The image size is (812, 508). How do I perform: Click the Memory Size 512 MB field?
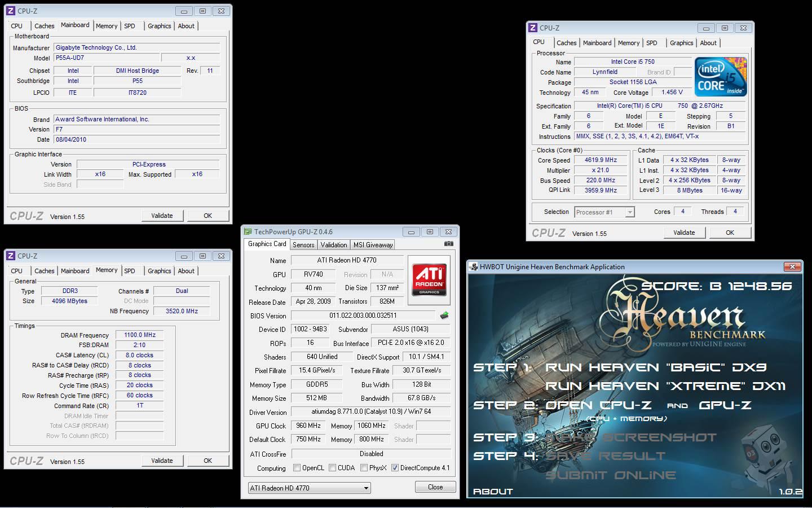tap(316, 398)
